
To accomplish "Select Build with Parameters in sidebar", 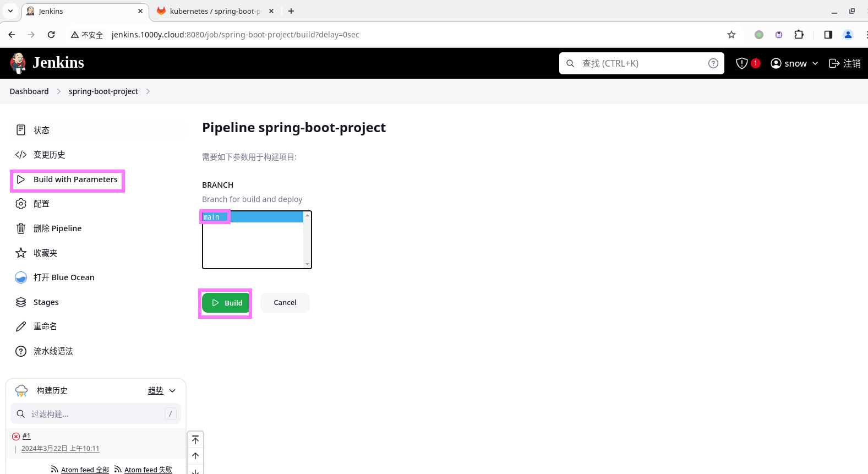I will [67, 179].
